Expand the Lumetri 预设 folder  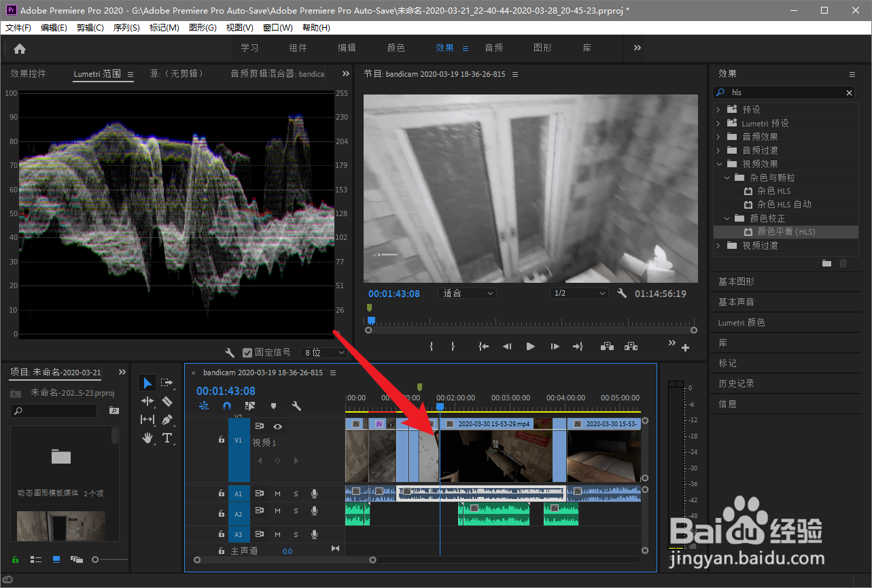click(x=718, y=123)
